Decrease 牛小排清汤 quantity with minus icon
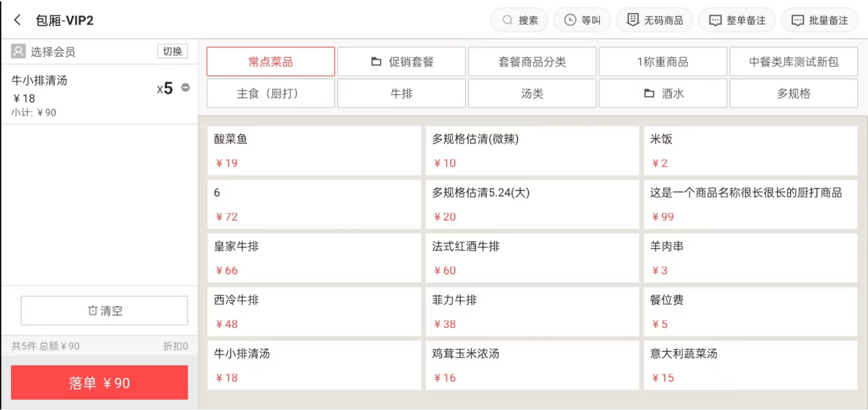868x410 pixels. click(185, 88)
